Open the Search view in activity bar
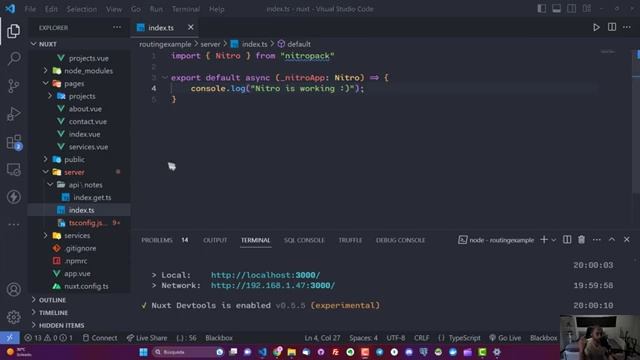Image resolution: width=640 pixels, height=360 pixels. [x=13, y=58]
